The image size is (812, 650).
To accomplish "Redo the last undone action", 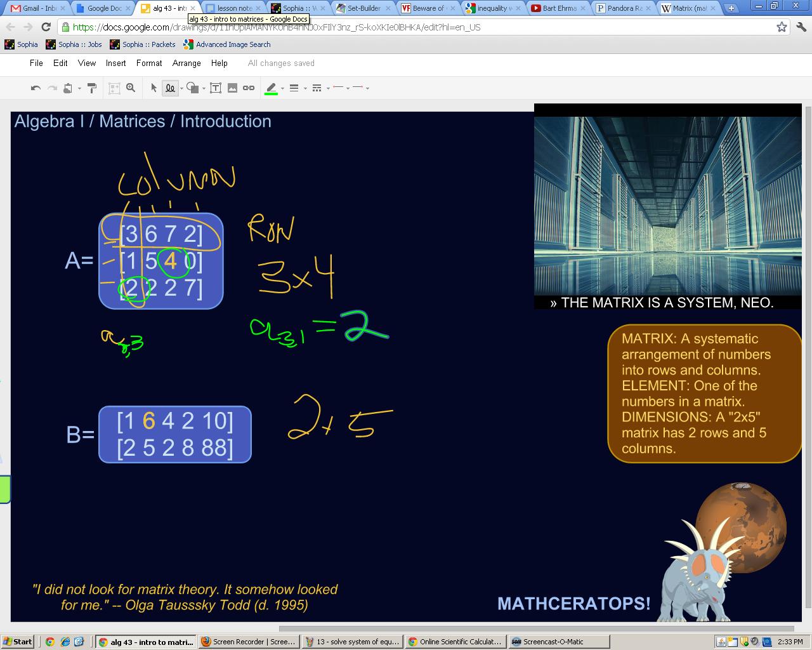I will point(52,88).
